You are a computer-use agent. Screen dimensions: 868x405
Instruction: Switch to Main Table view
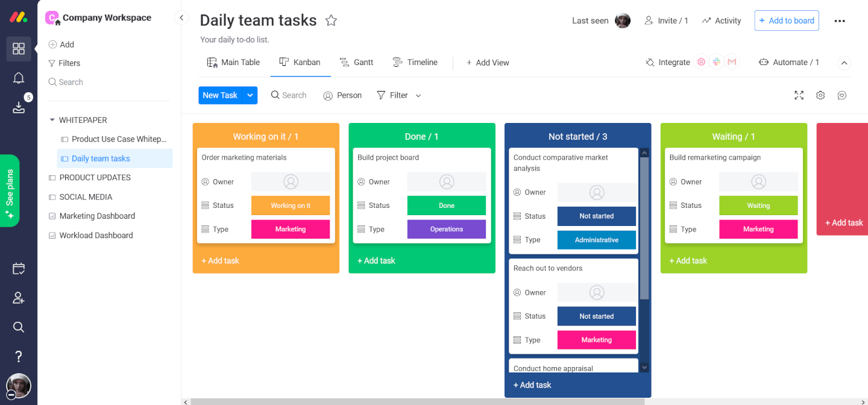click(x=233, y=61)
